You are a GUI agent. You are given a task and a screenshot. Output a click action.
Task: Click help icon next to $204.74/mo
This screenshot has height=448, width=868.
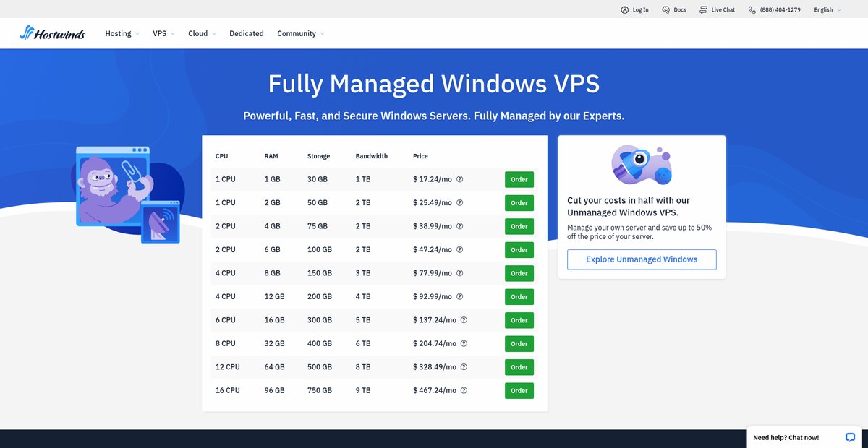(x=464, y=343)
